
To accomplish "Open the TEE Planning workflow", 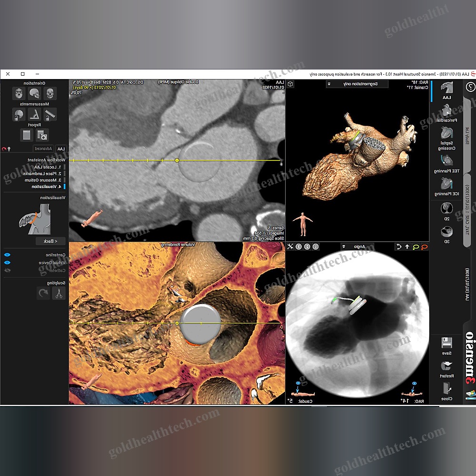I will [x=446, y=164].
